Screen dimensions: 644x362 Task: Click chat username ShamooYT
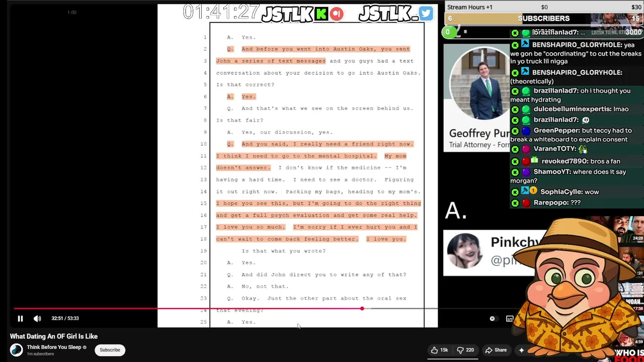click(552, 171)
